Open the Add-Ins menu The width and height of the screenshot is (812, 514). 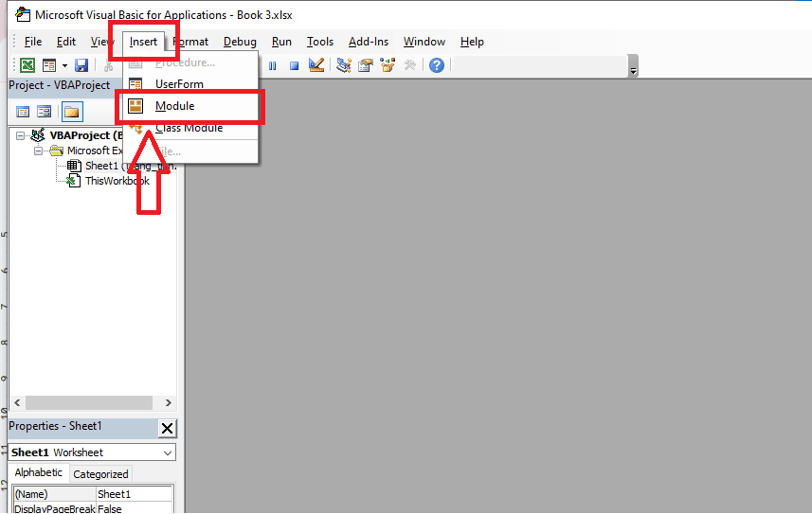pos(369,42)
